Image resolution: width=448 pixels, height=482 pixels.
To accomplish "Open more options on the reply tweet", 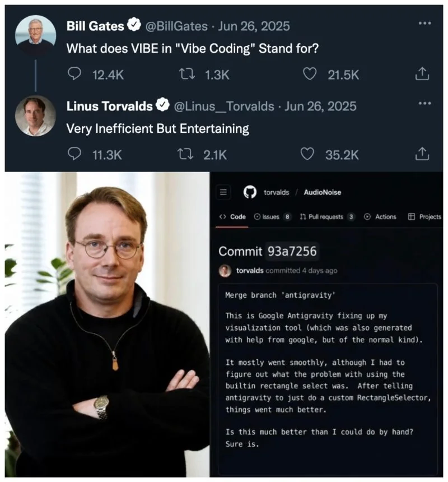I will click(424, 103).
